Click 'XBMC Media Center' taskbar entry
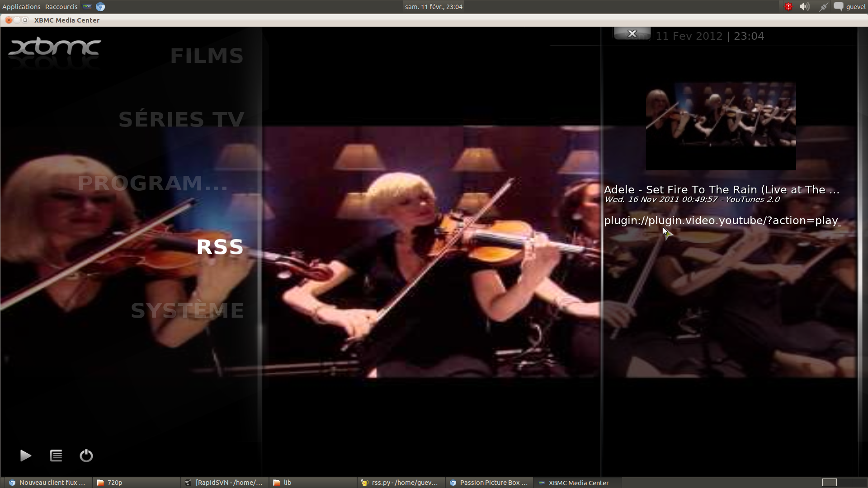 (577, 483)
